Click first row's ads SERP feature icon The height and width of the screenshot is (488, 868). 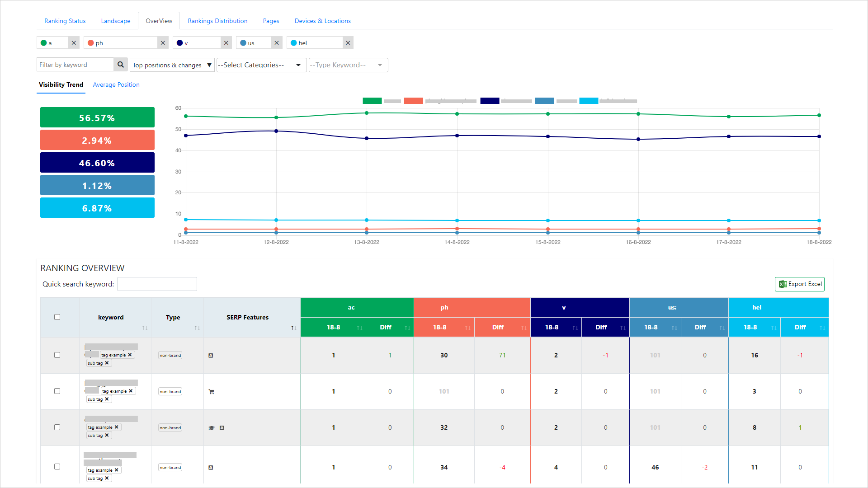(x=211, y=356)
